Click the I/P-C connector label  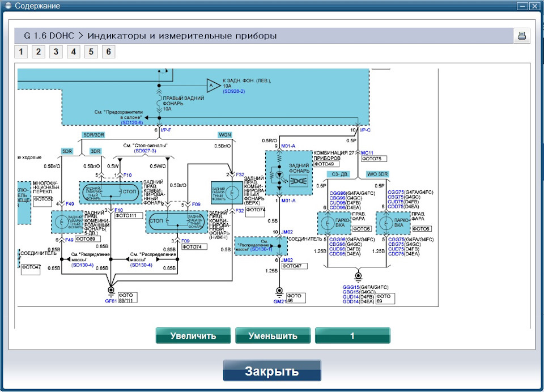[x=365, y=130]
